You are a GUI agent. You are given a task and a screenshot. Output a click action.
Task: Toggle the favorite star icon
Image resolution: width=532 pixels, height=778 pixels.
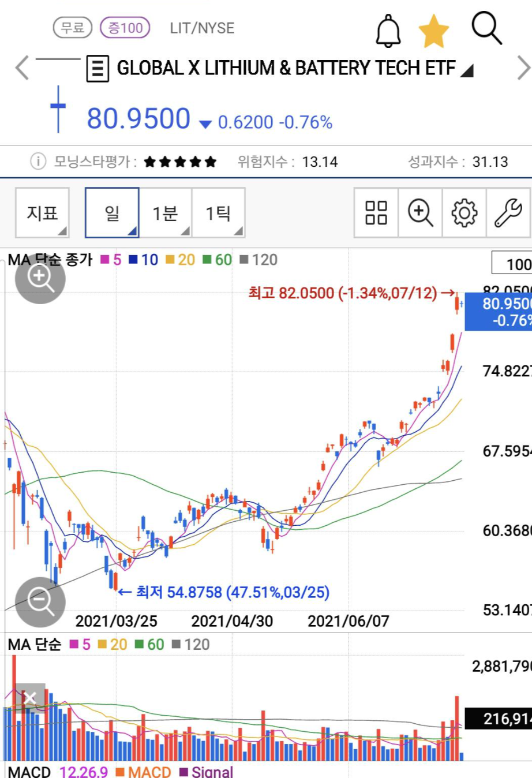coord(433,31)
